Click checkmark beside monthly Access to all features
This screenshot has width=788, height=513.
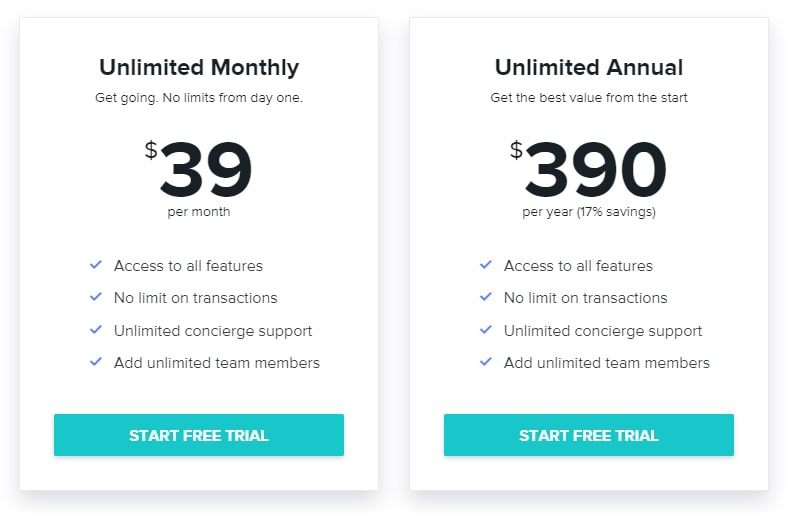[96, 265]
